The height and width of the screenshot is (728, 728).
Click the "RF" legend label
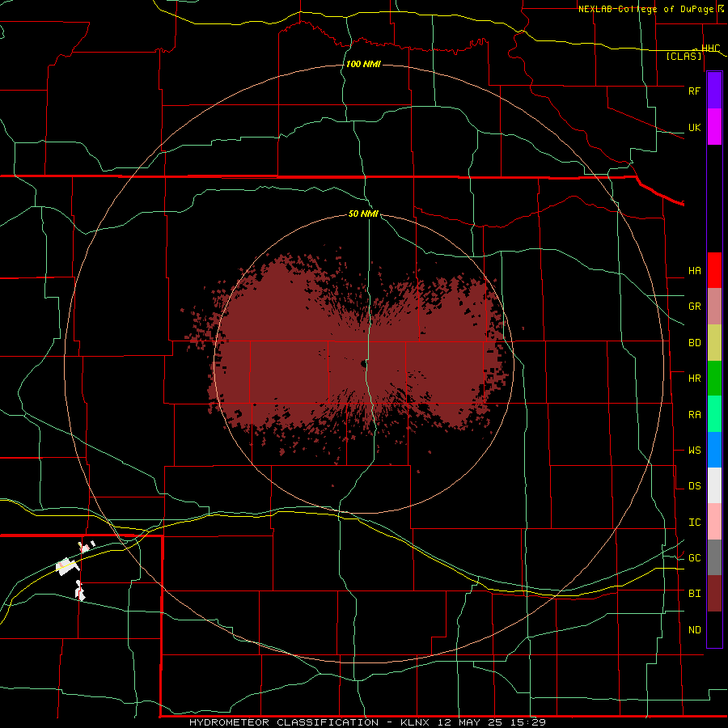694,91
